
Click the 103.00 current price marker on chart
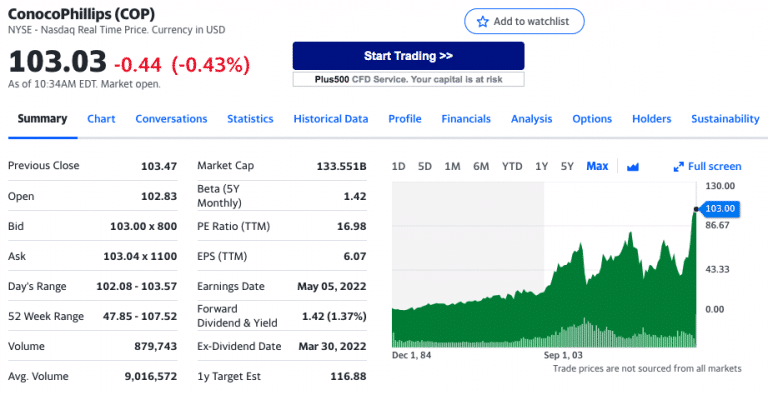click(x=719, y=209)
